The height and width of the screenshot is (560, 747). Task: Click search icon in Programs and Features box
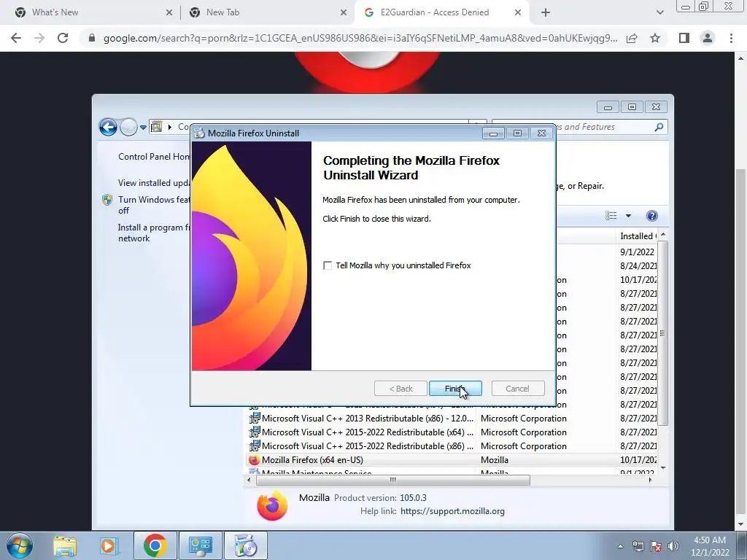pyautogui.click(x=659, y=127)
